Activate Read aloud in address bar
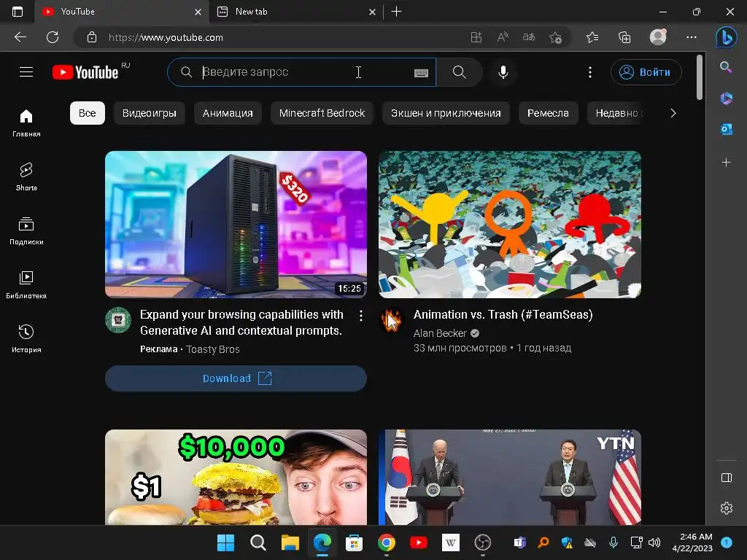This screenshot has height=560, width=747. click(503, 37)
